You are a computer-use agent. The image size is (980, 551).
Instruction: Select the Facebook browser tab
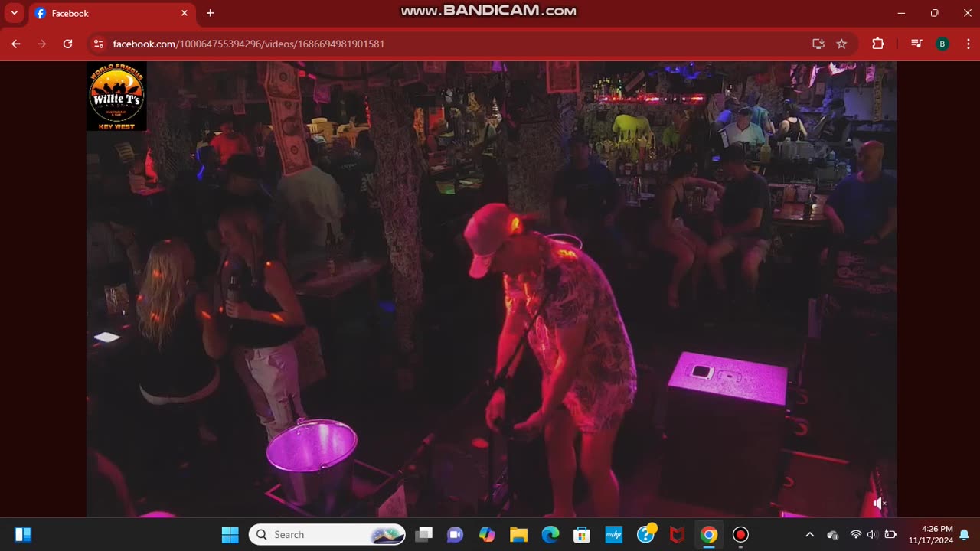(111, 13)
